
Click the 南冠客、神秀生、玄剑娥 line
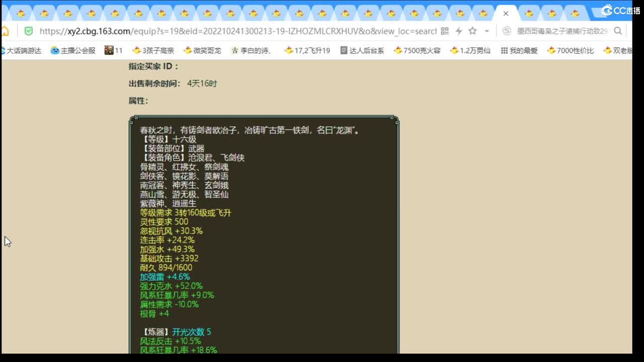click(x=184, y=186)
